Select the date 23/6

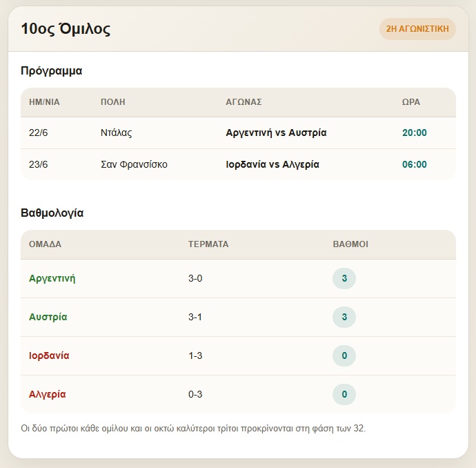[38, 164]
